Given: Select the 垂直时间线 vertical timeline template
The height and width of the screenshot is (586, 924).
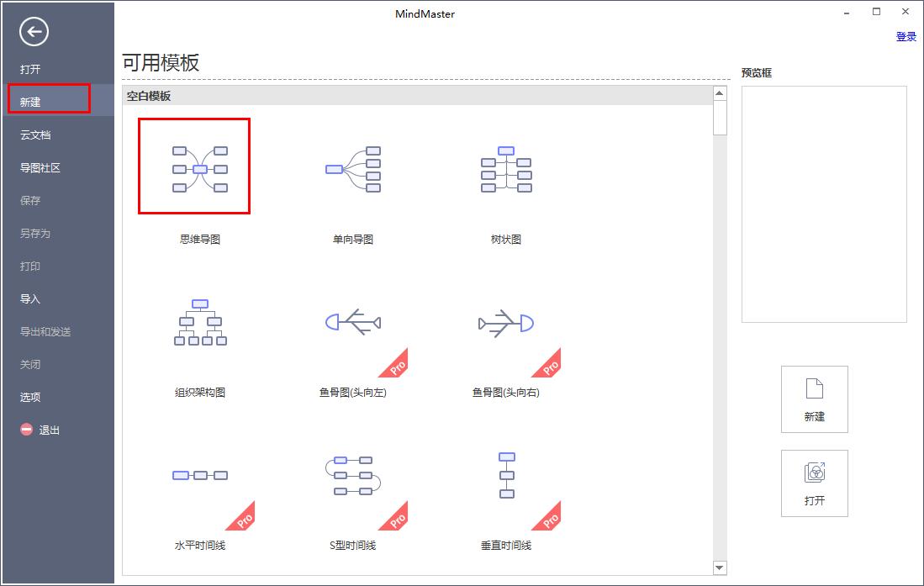Looking at the screenshot, I should [x=506, y=475].
